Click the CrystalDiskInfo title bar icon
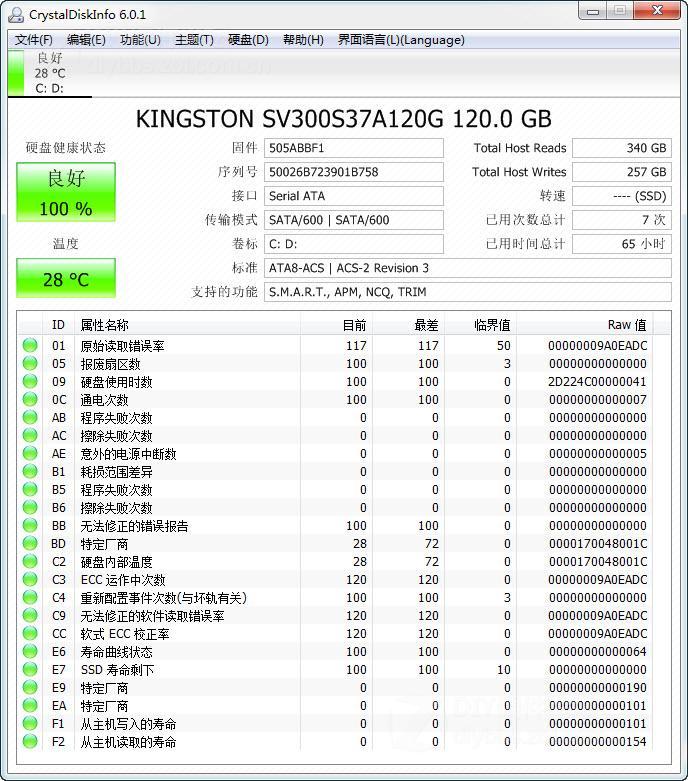Screen dimensions: 688x781 click(x=15, y=14)
